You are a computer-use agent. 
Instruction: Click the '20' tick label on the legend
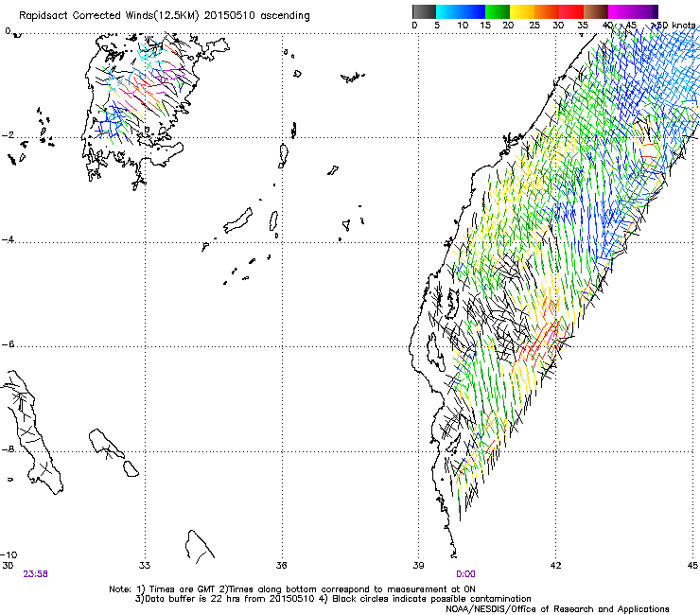click(x=508, y=26)
